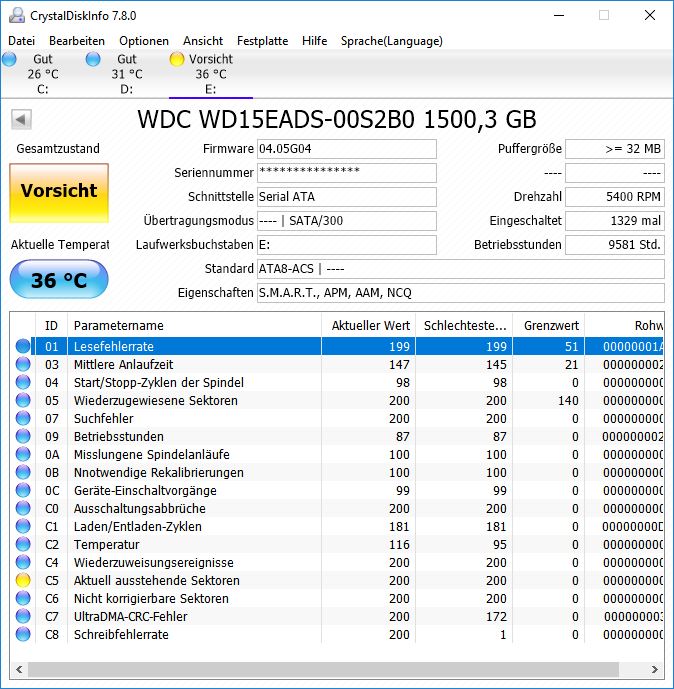Viewport: 674px width, 689px height.
Task: Click status icon for Ausschaltungsabbrüche
Action: 23,508
